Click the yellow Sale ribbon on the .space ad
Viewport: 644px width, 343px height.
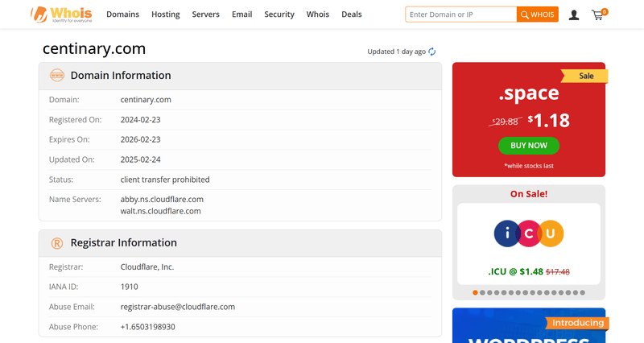pos(584,76)
